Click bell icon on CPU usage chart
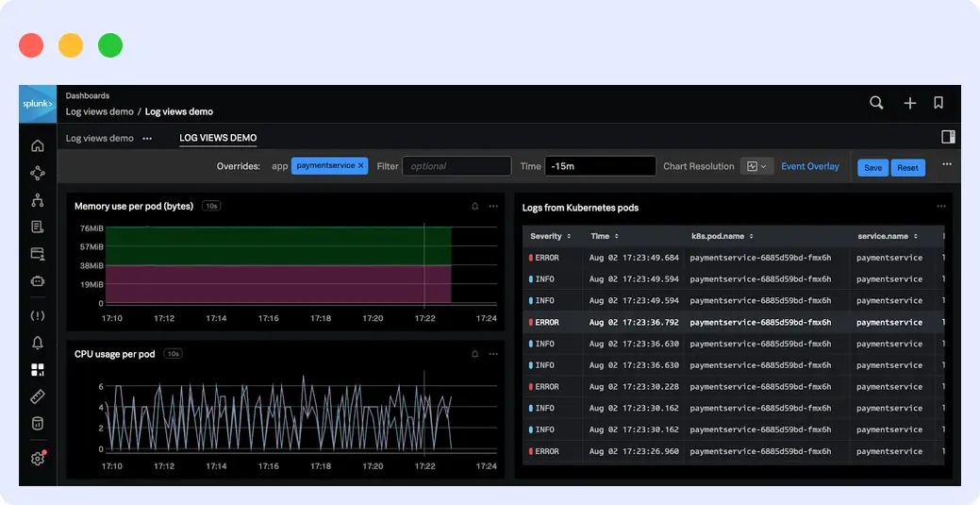This screenshot has width=980, height=505. pyautogui.click(x=475, y=354)
